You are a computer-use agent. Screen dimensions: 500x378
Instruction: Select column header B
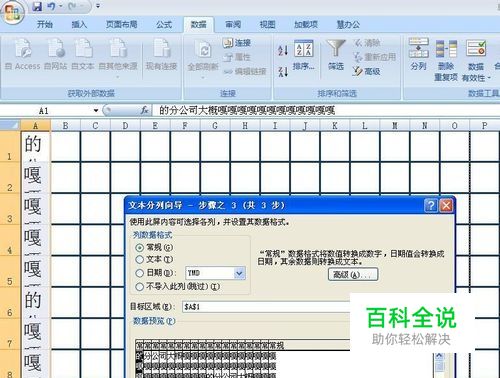click(66, 126)
